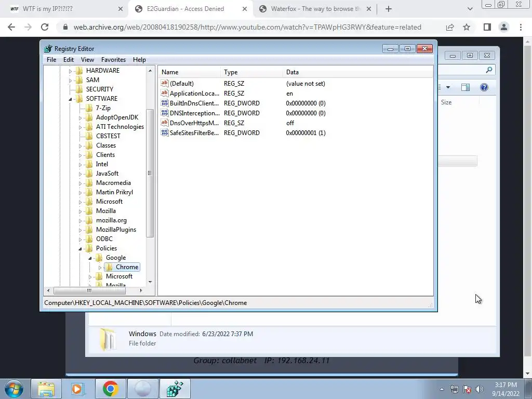Expand the AdoptOpenJDK key
This screenshot has height=399, width=532.
(x=80, y=118)
